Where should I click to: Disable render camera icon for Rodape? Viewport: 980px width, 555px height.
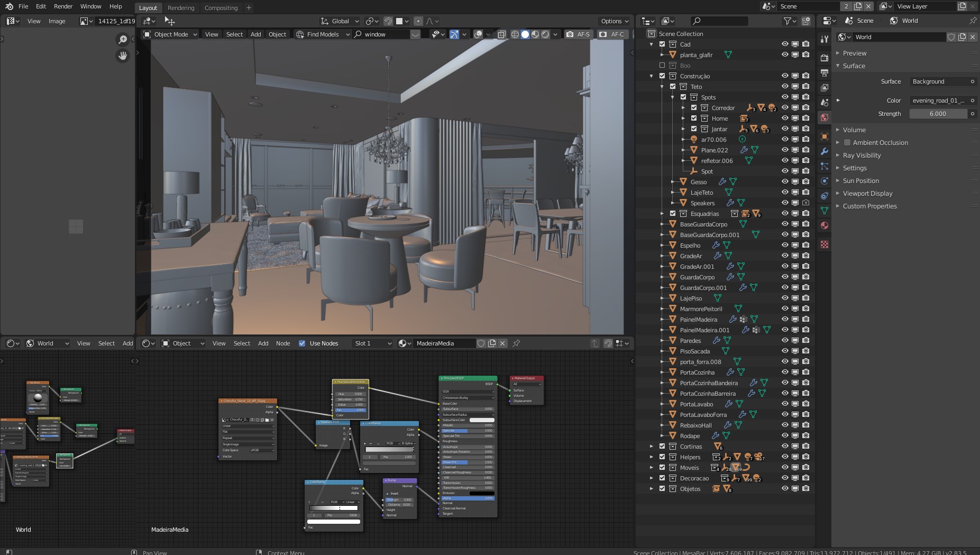[805, 436]
